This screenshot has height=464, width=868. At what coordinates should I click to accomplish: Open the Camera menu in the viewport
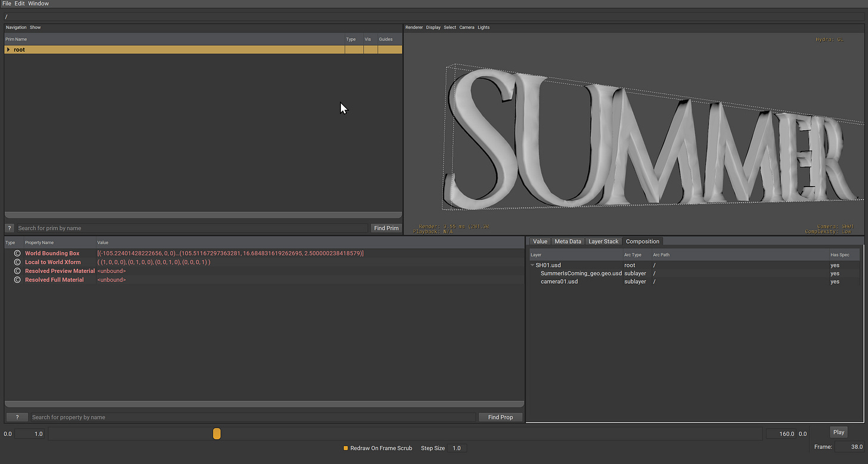point(467,27)
